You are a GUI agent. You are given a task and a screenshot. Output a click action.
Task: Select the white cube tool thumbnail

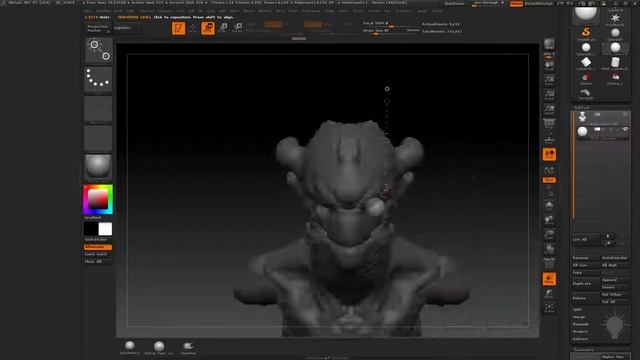(586, 63)
